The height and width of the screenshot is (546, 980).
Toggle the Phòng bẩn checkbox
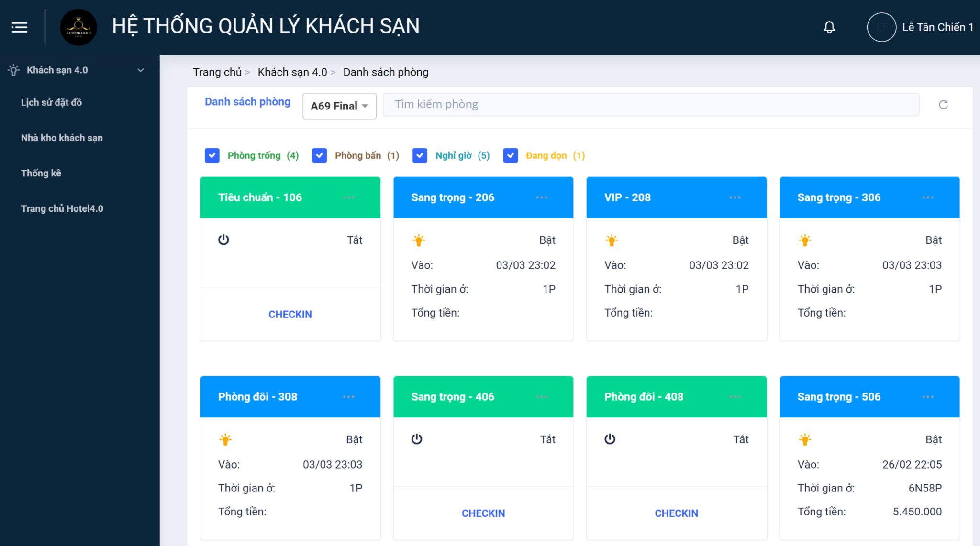point(319,155)
